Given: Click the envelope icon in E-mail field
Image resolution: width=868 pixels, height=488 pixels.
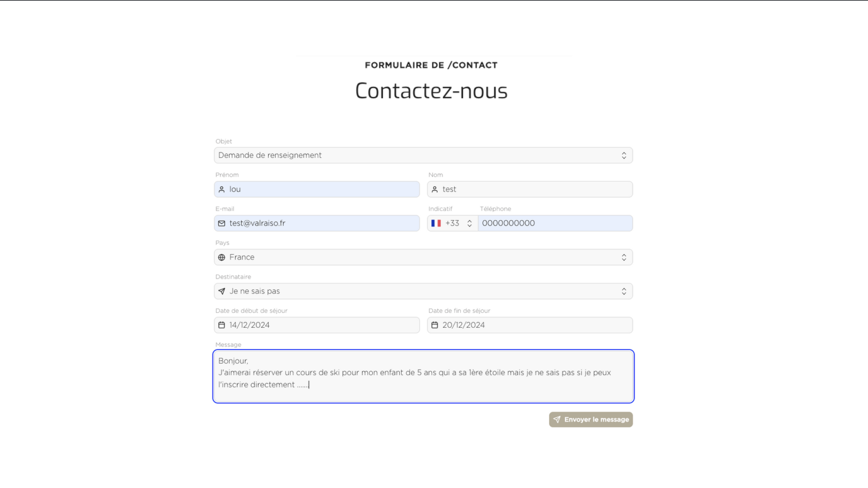Looking at the screenshot, I should [x=222, y=223].
